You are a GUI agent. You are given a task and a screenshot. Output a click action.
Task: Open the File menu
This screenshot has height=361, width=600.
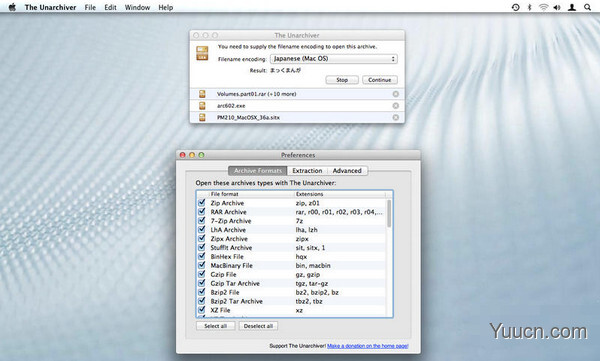[90, 7]
